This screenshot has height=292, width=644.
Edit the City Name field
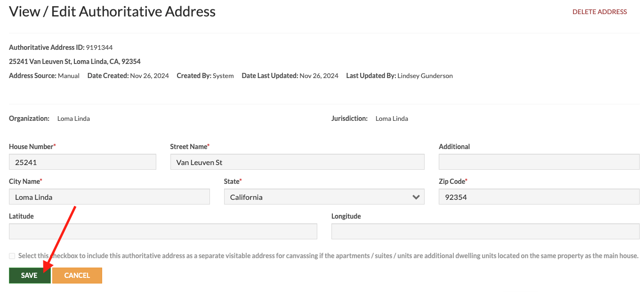pos(109,197)
